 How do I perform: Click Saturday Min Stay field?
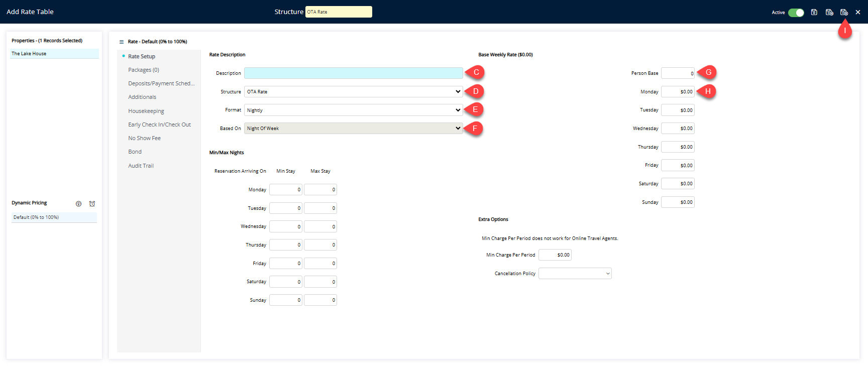point(286,282)
